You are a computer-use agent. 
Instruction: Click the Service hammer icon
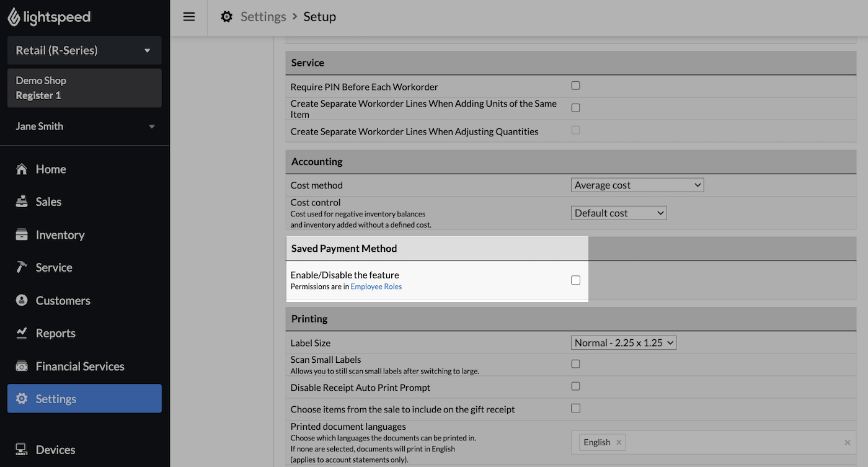coord(22,267)
